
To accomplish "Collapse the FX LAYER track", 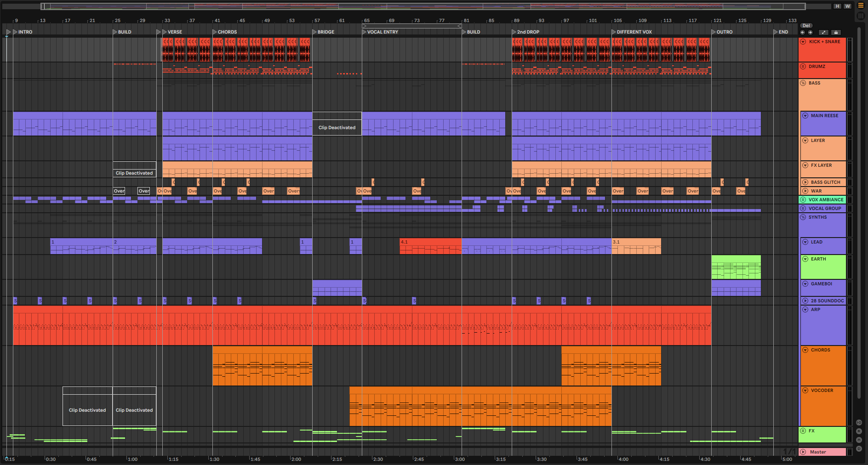I will 805,165.
